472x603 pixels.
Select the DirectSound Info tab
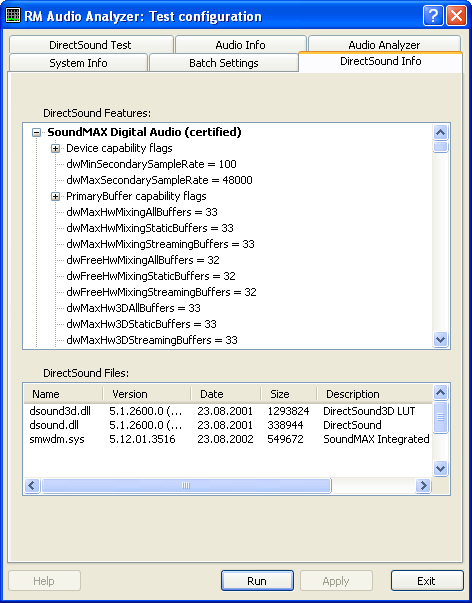[x=380, y=61]
